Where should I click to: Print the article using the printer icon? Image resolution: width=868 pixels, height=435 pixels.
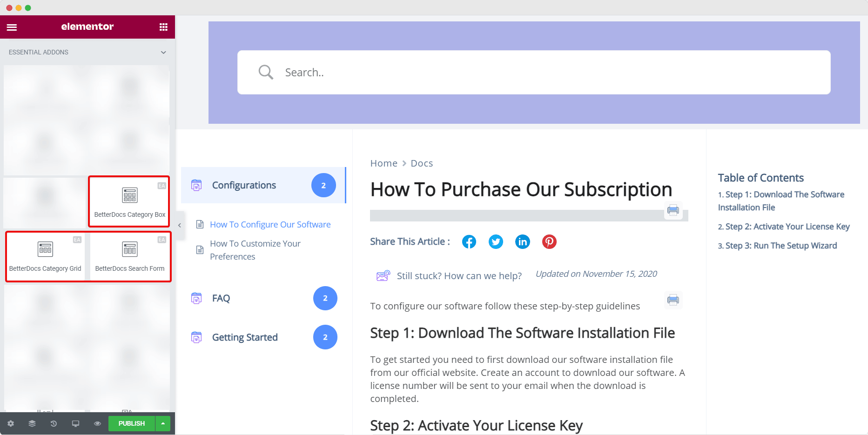(x=673, y=210)
